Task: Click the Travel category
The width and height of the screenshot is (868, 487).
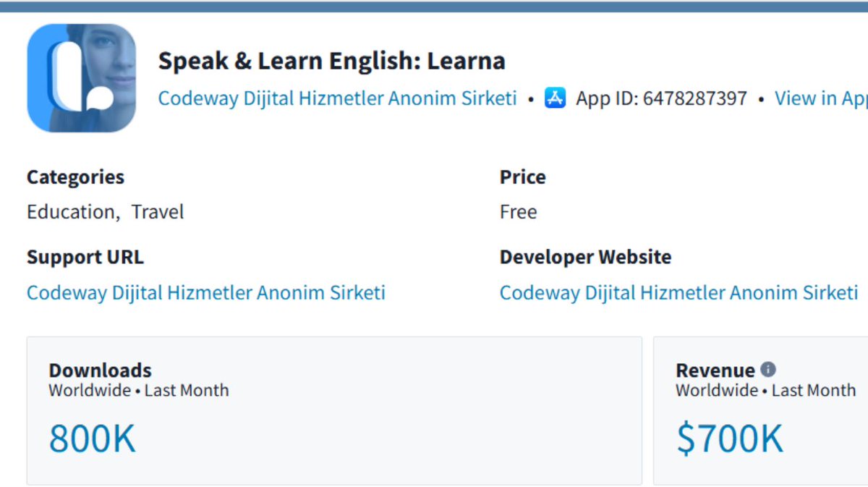Action: click(x=158, y=212)
